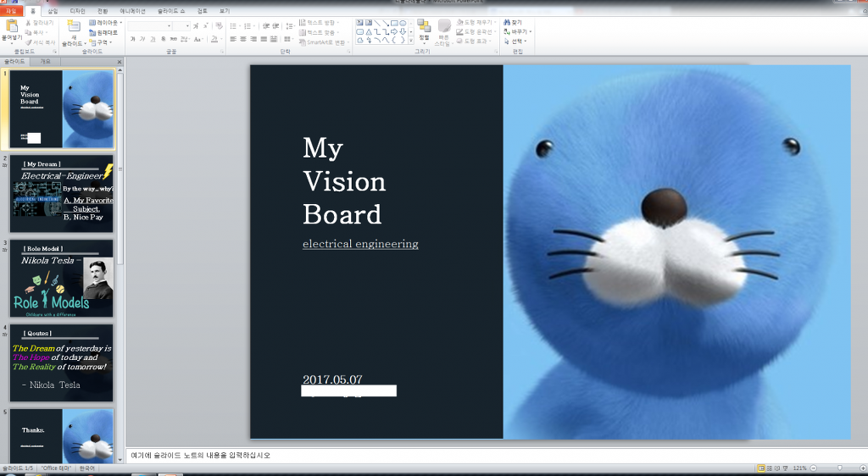Open the font name combo box
The width and height of the screenshot is (868, 476).
(149, 26)
